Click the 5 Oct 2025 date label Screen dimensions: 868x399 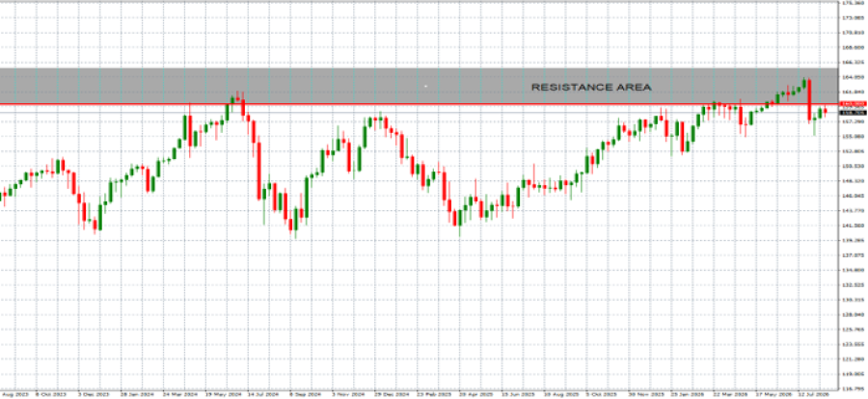(602, 395)
